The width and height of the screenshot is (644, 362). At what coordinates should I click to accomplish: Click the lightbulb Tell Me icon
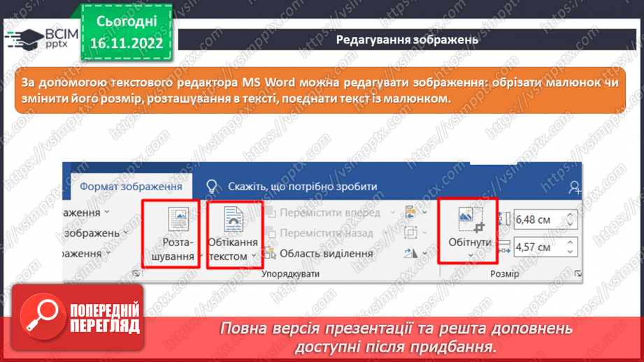pos(213,187)
